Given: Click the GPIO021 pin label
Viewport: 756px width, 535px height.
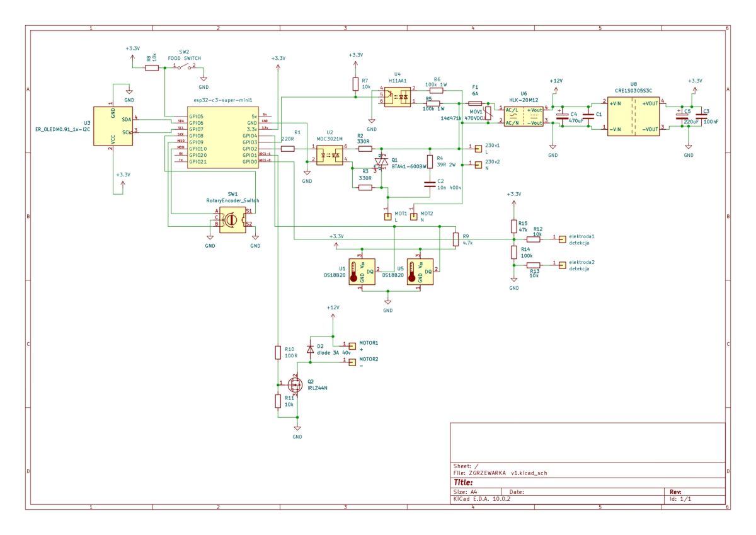Looking at the screenshot, I should click(198, 161).
